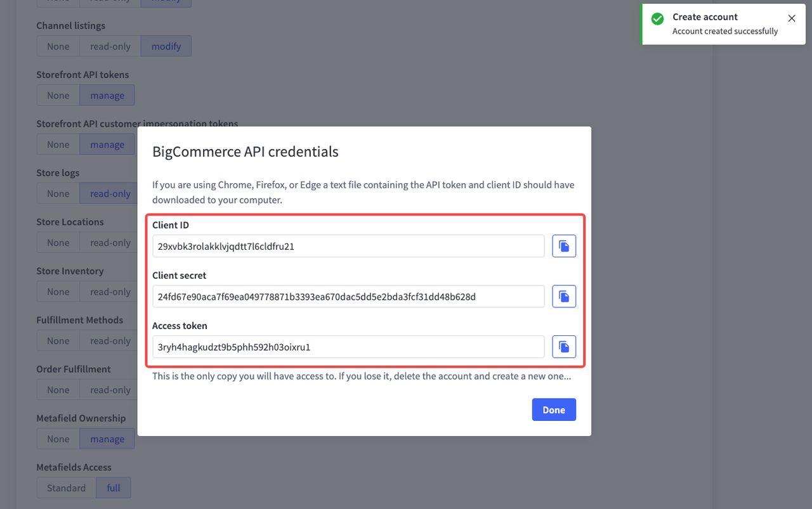This screenshot has height=509, width=812.
Task: Click the Client ID label
Action: point(171,225)
